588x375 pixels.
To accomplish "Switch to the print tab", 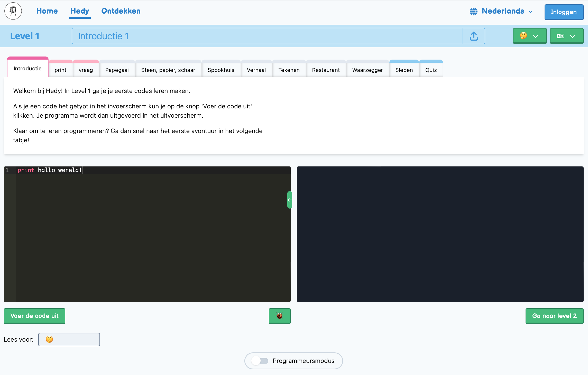I will (60, 69).
